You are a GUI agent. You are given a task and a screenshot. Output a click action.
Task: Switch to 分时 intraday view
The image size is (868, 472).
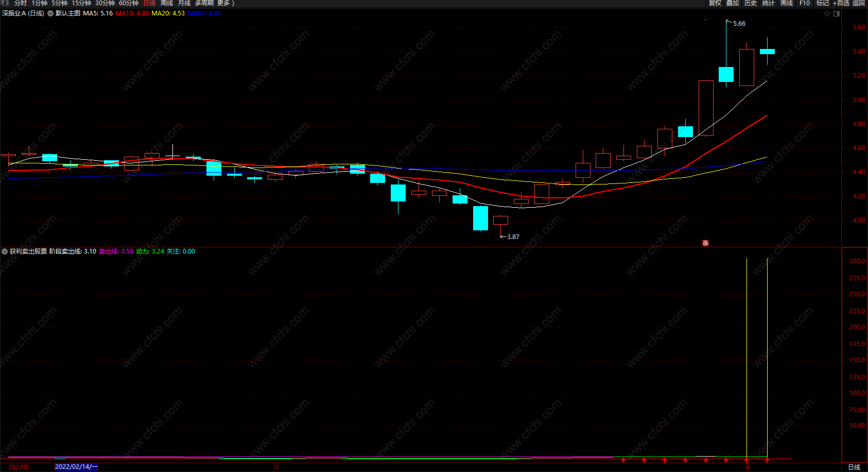[21, 3]
